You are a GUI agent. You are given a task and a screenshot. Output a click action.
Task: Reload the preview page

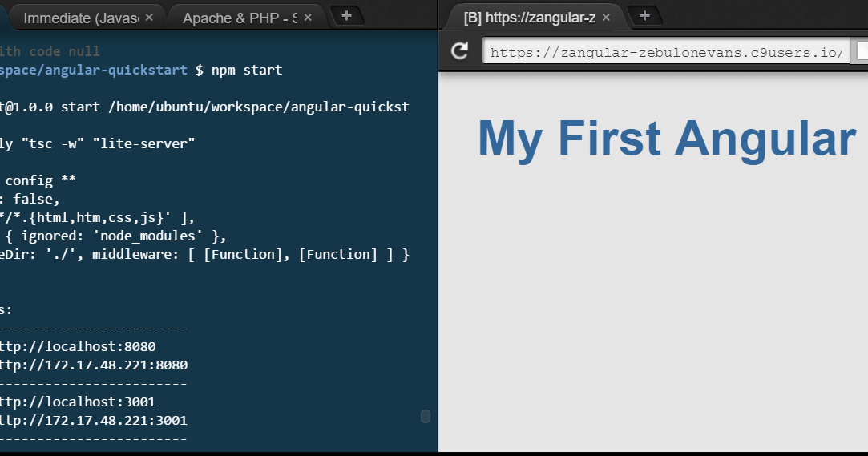click(459, 51)
